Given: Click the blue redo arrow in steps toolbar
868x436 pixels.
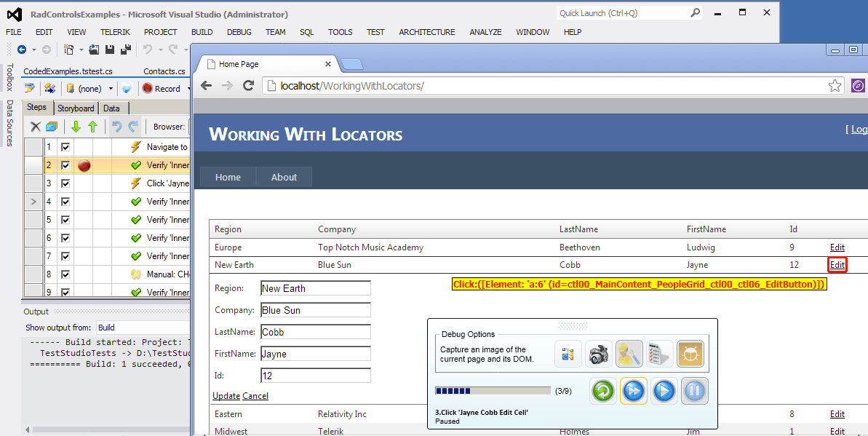Looking at the screenshot, I should tap(133, 127).
